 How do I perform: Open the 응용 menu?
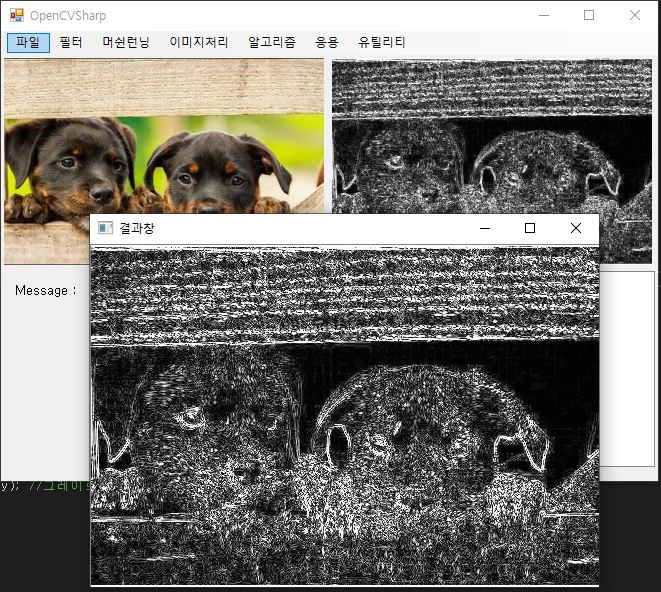327,43
